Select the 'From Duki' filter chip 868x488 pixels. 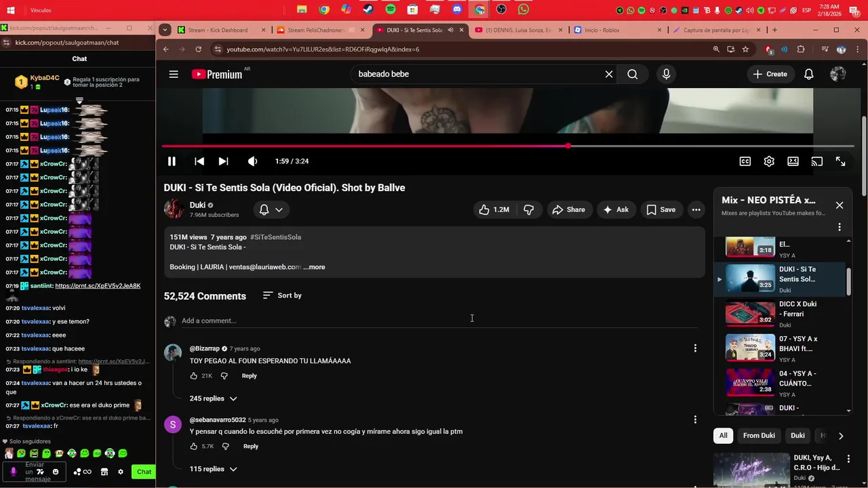(759, 436)
